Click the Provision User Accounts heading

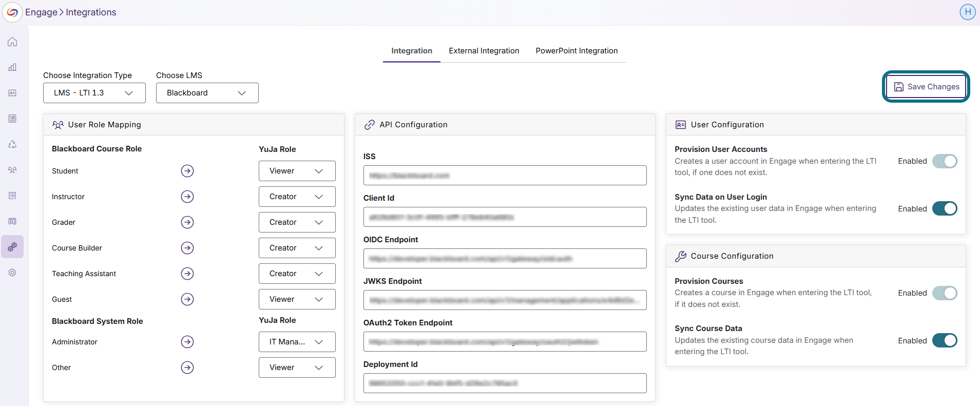(x=721, y=149)
